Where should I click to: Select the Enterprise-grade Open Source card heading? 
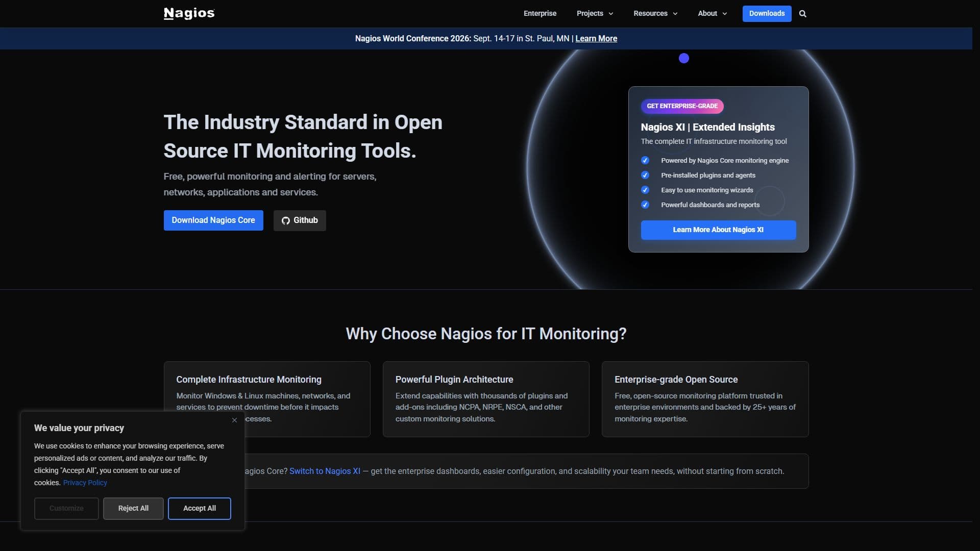point(676,380)
